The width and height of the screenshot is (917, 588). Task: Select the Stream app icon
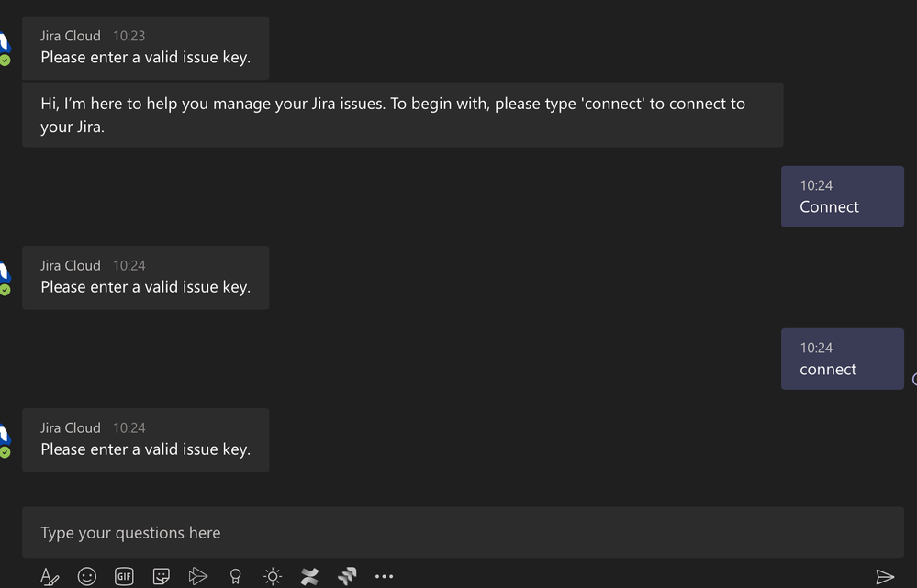point(199,576)
